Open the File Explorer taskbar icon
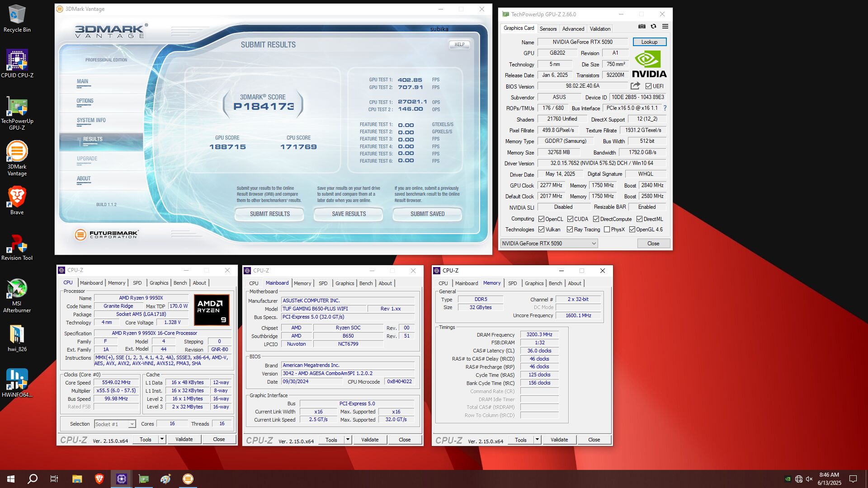This screenshot has height=488, width=868. [x=77, y=479]
